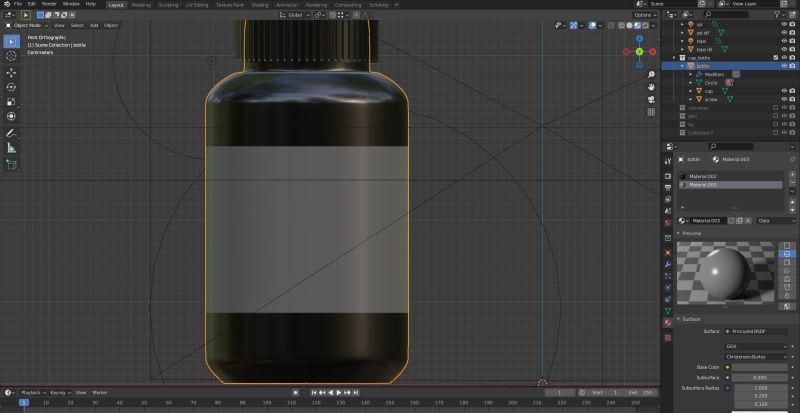The image size is (800, 413).
Task: Open the GGX distribution dropdown
Action: (757, 347)
